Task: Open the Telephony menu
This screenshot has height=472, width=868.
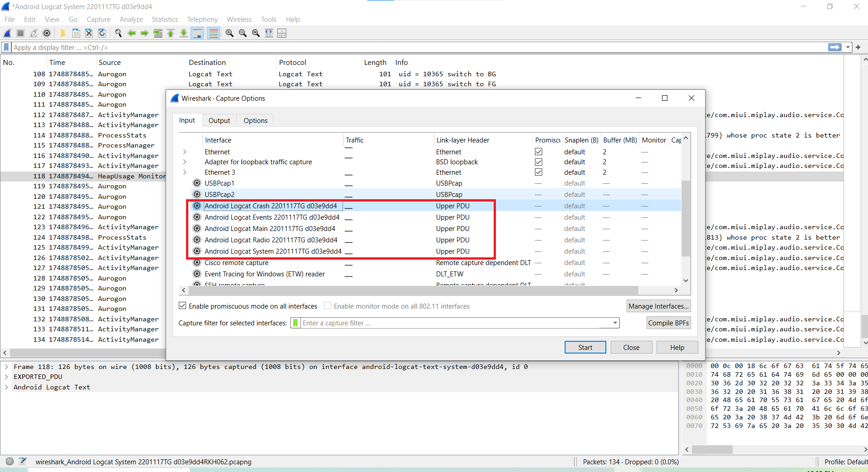Action: coord(202,20)
